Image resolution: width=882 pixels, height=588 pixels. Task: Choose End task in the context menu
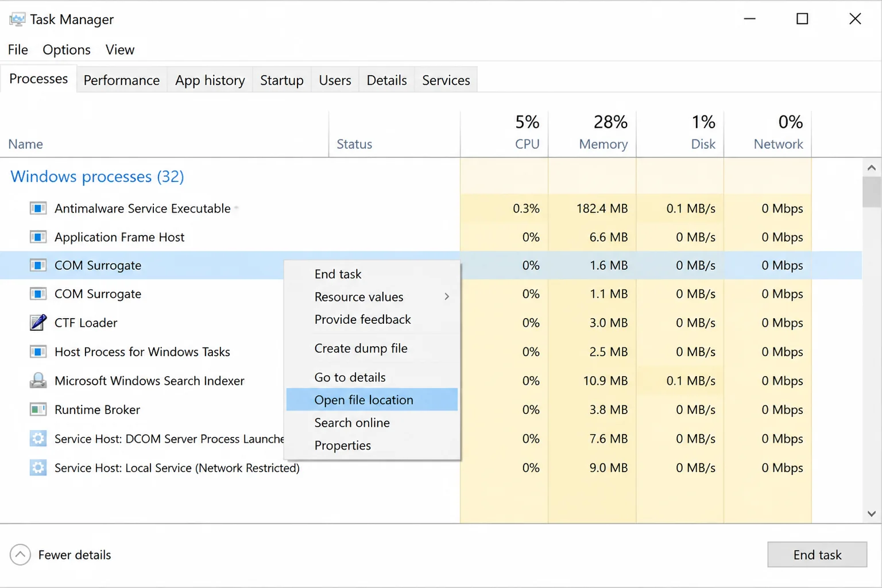coord(372,274)
